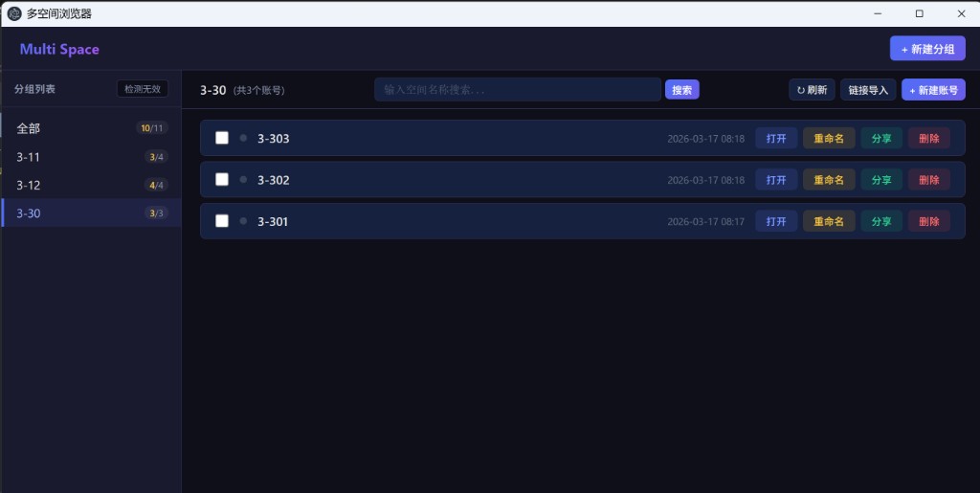Tick the checkbox for account 3-301

click(222, 220)
